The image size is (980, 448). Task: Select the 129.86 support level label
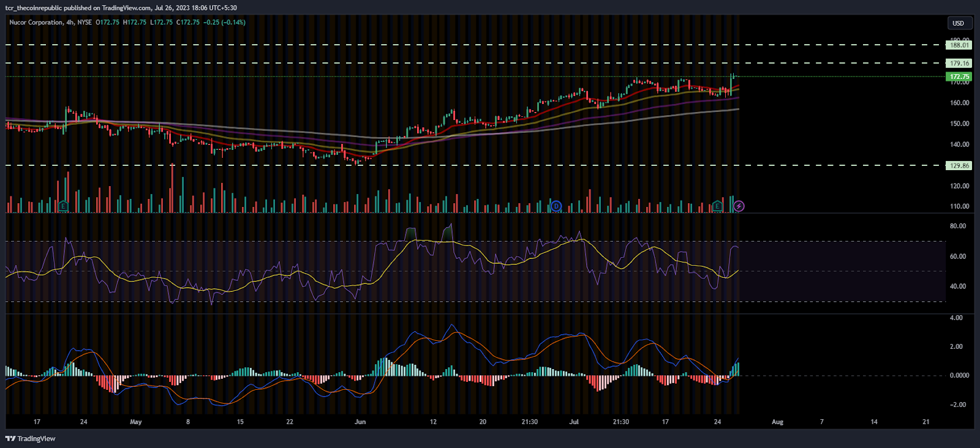point(959,165)
